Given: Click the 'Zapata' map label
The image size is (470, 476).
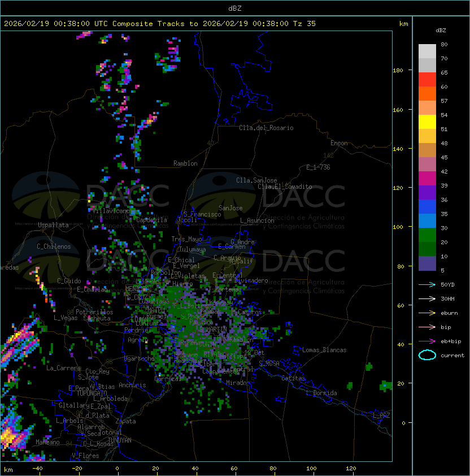Looking at the screenshot, I should (125, 421).
